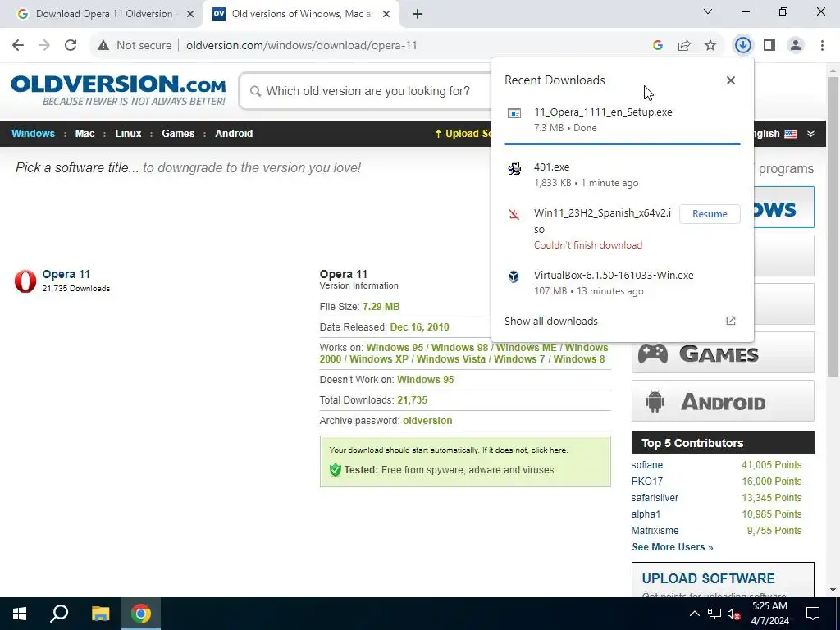
Task: Click the UPLOAD SOFTWARE heading
Action: point(708,578)
